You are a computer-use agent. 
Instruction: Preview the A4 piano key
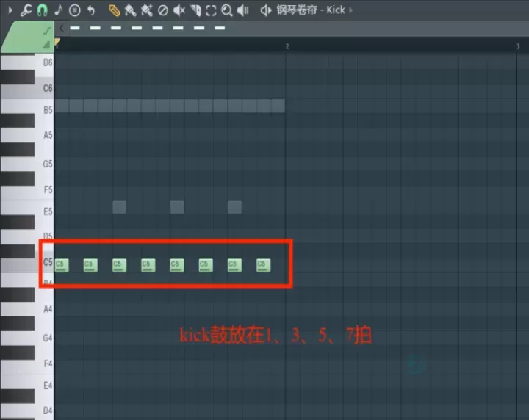pyautogui.click(x=44, y=309)
